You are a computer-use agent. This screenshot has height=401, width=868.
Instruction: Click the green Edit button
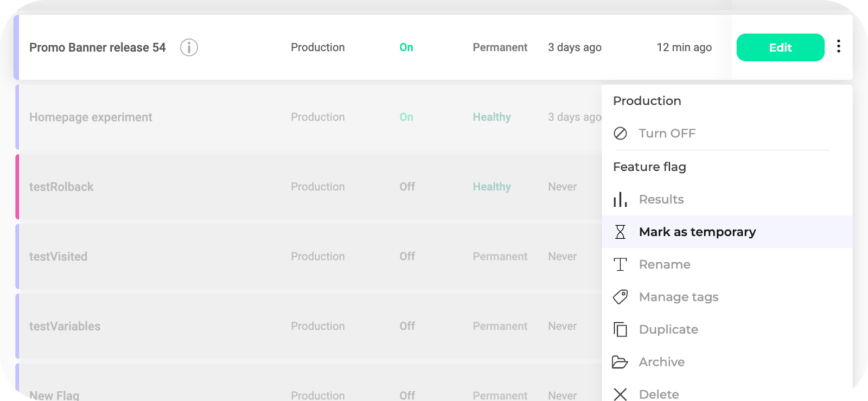[780, 48]
